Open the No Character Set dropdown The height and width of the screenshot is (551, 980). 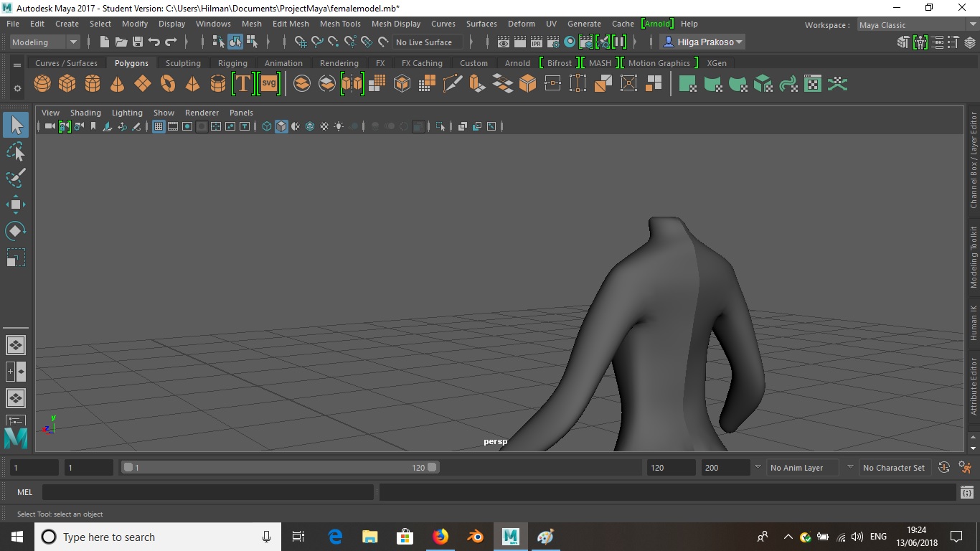894,468
